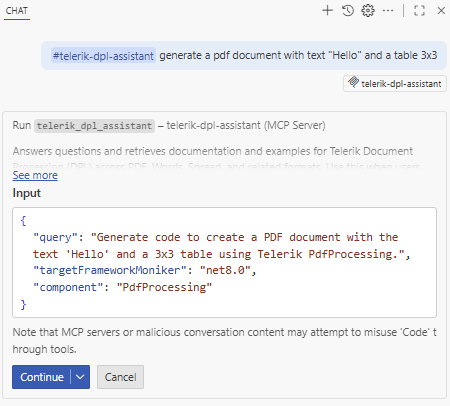Open the Continue button dropdown arrow
The width and height of the screenshot is (450, 406).
[80, 377]
